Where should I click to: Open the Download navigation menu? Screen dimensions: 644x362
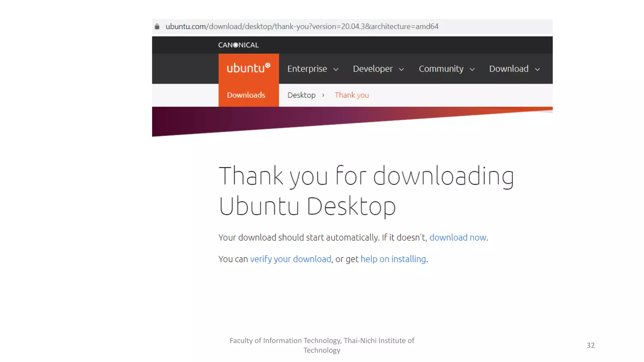click(x=508, y=69)
